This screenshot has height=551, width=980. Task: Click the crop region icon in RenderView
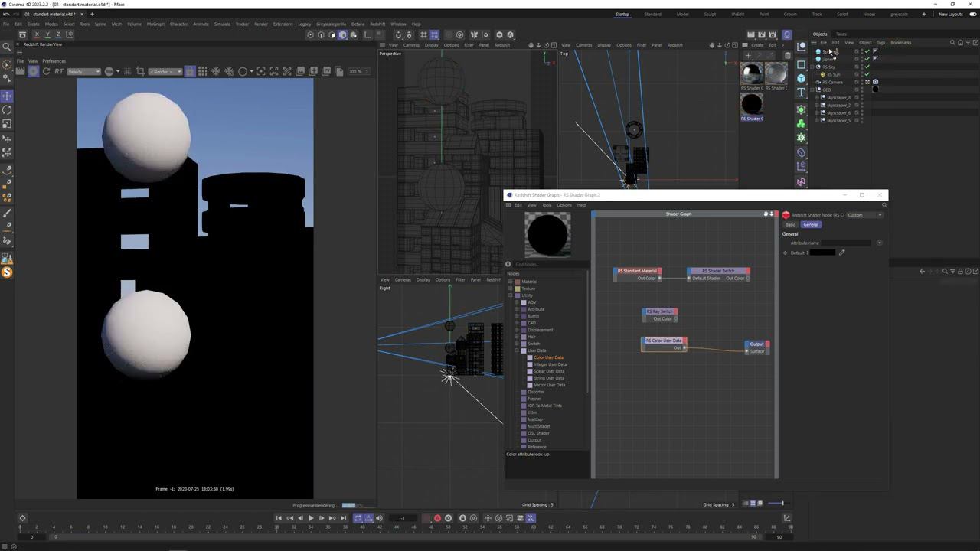pos(140,71)
